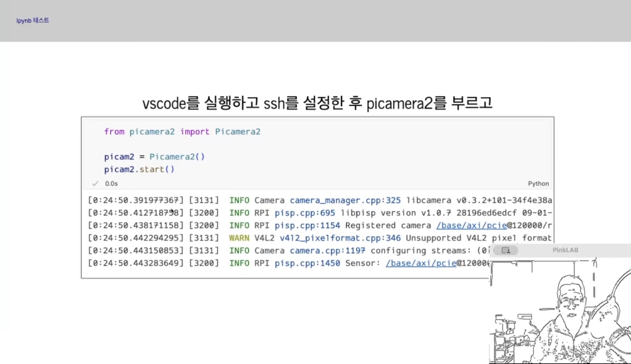Follow /base/axi/pcie link in Registered camera line
The width and height of the screenshot is (631, 364).
tap(471, 226)
